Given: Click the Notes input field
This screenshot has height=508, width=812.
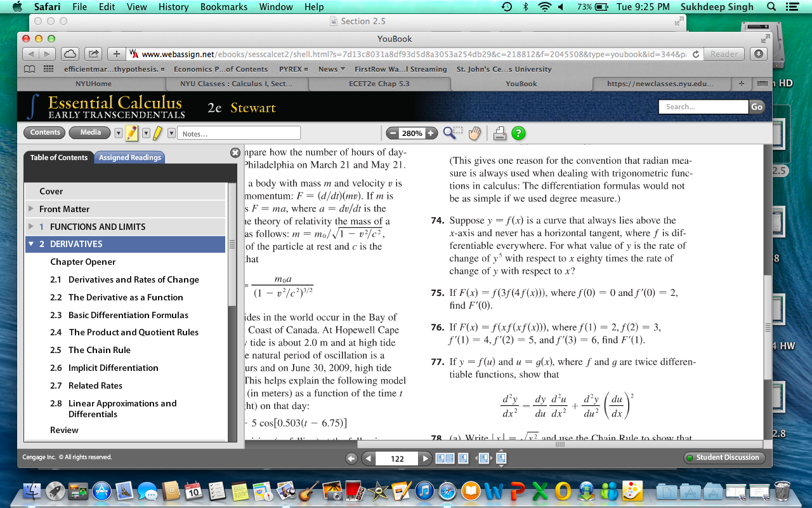Looking at the screenshot, I should pos(239,133).
